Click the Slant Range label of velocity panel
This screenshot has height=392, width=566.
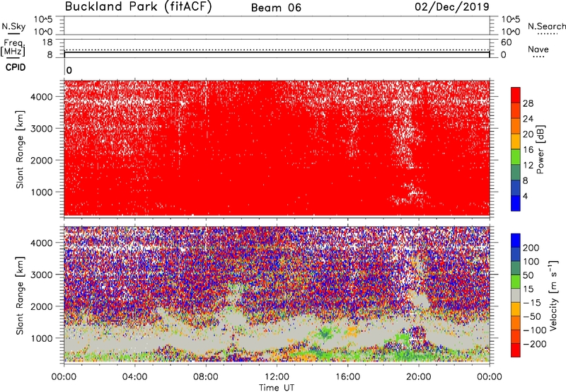click(20, 295)
